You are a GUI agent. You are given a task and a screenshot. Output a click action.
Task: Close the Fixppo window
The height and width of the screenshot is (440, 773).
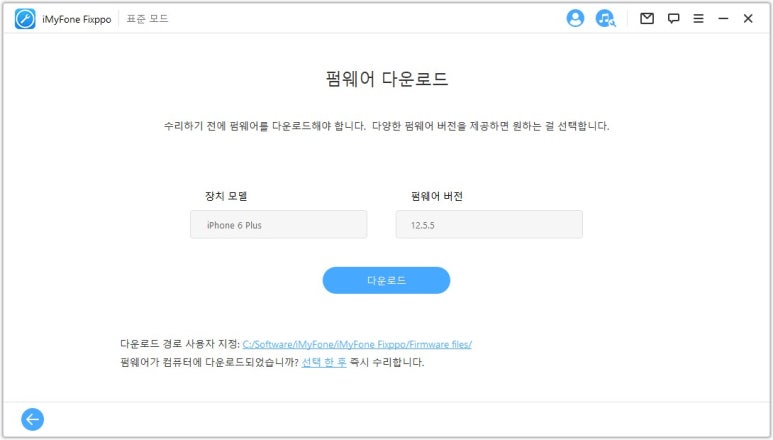tap(748, 19)
